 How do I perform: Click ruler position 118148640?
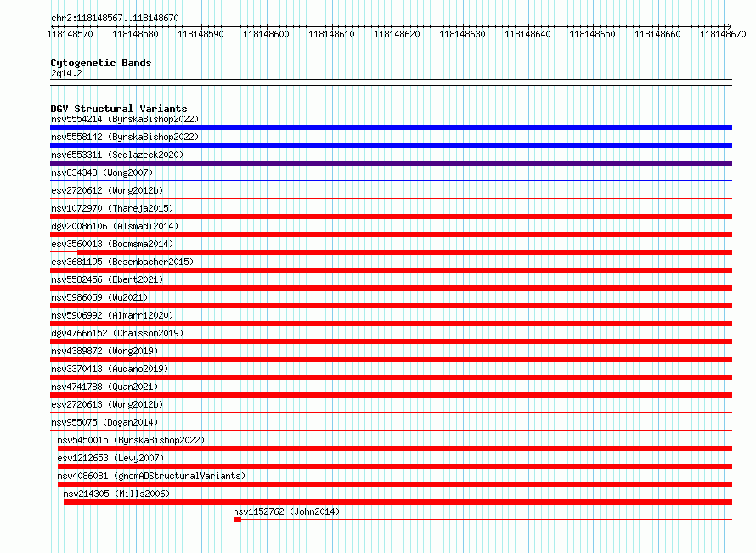[528, 34]
